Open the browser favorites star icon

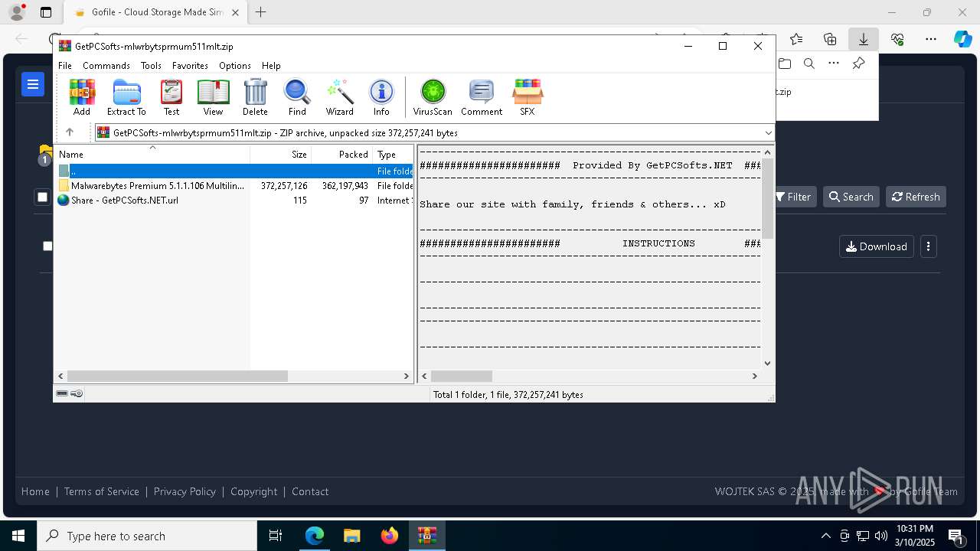pyautogui.click(x=796, y=39)
